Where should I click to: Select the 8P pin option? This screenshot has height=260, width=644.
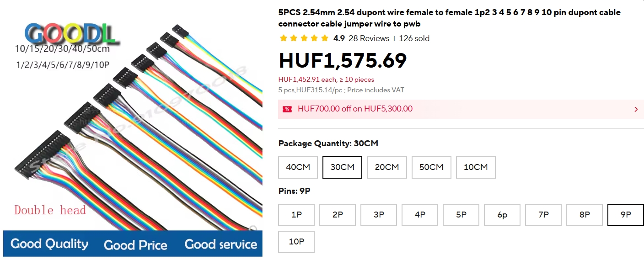(x=585, y=215)
